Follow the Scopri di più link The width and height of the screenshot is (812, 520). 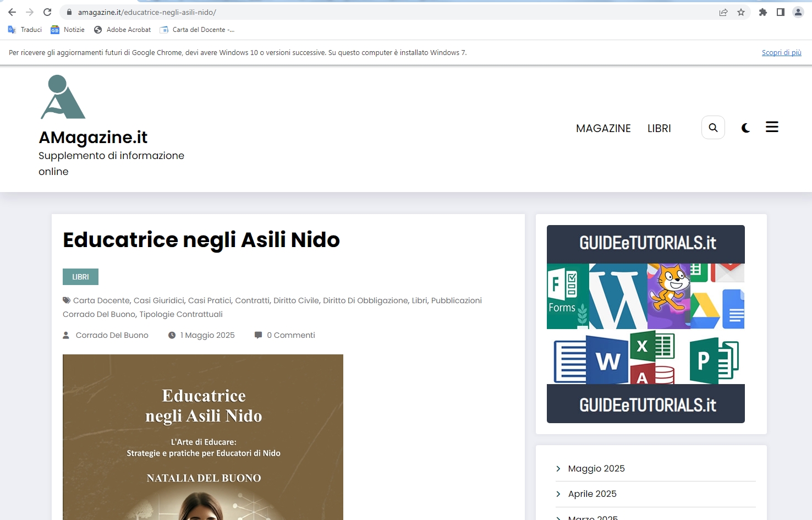tap(781, 53)
